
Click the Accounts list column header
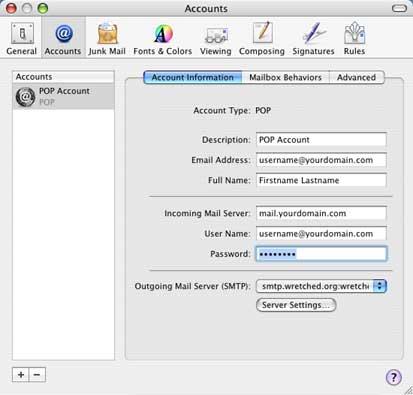click(x=63, y=77)
